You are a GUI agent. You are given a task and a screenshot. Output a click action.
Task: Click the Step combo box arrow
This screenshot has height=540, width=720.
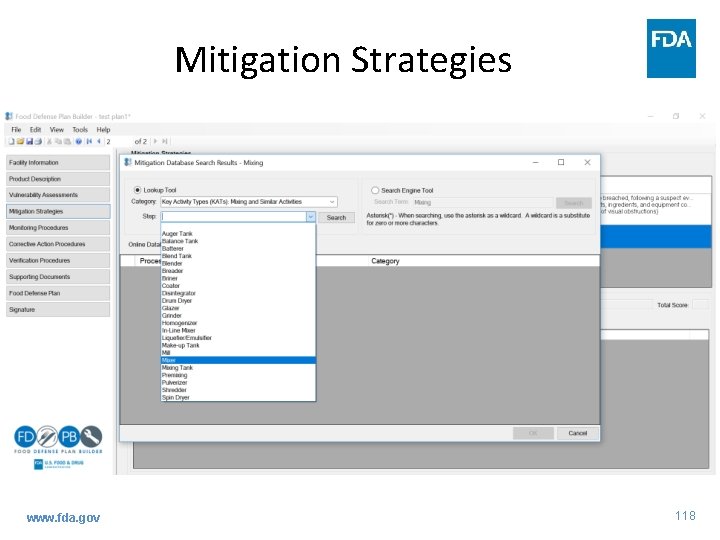(311, 217)
